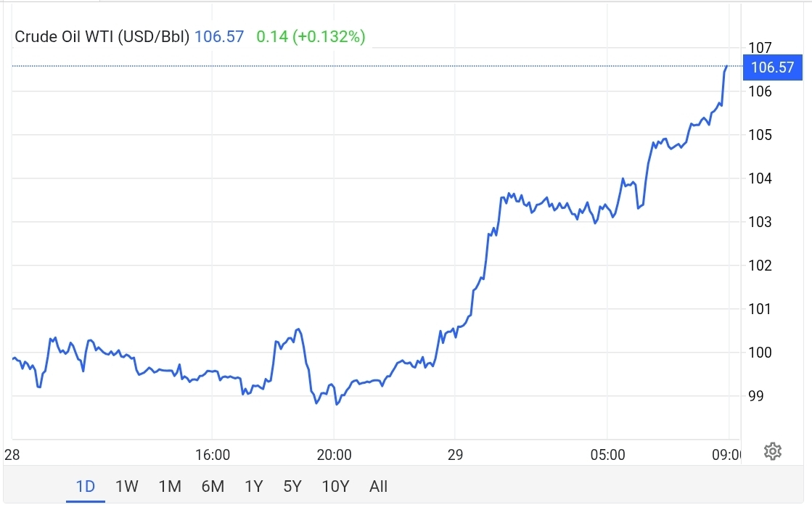Click the 100 price axis label
The width and height of the screenshot is (812, 510).
click(x=760, y=353)
